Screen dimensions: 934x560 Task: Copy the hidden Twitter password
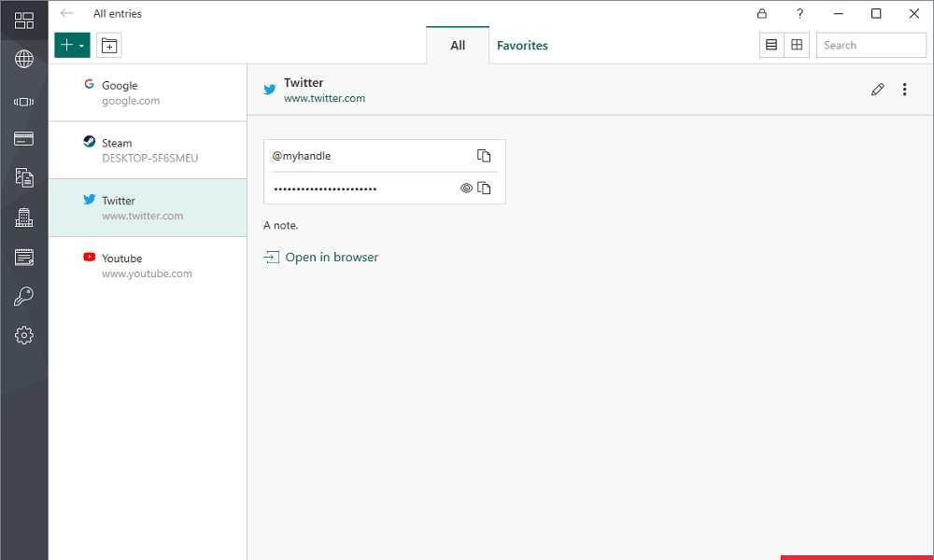pos(484,189)
